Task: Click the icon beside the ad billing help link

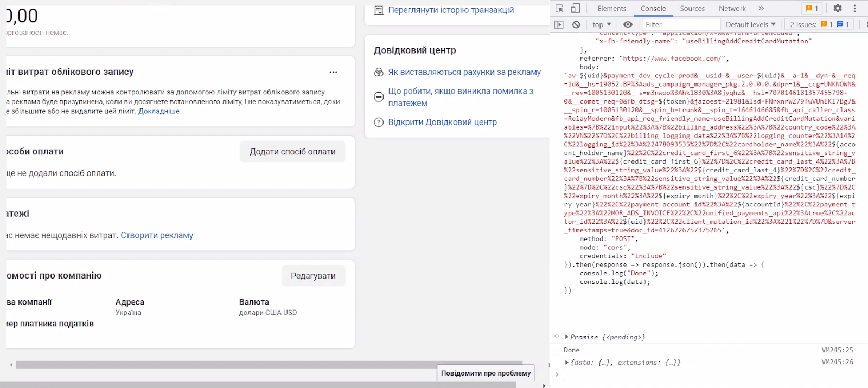Action: point(379,72)
